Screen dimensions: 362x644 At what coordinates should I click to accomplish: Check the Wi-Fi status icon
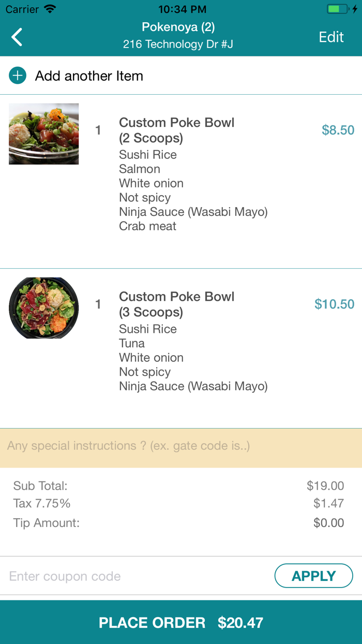pos(50,9)
